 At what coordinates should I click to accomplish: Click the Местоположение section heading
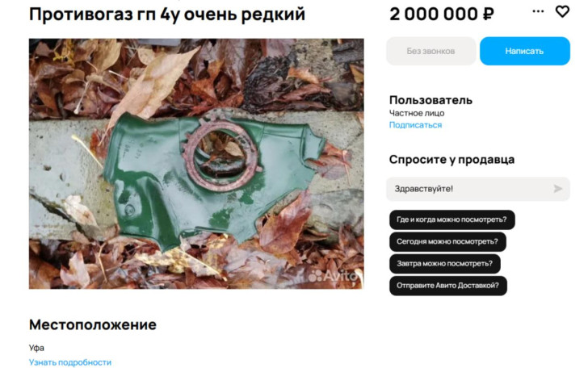(x=93, y=324)
